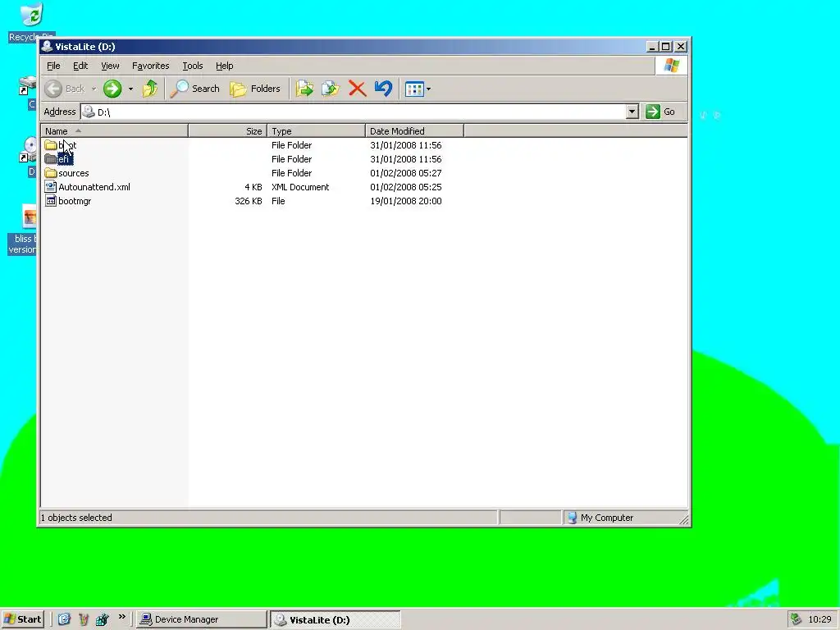Viewport: 840px width, 630px height.
Task: Click the 326 KB size value
Action: click(x=248, y=201)
